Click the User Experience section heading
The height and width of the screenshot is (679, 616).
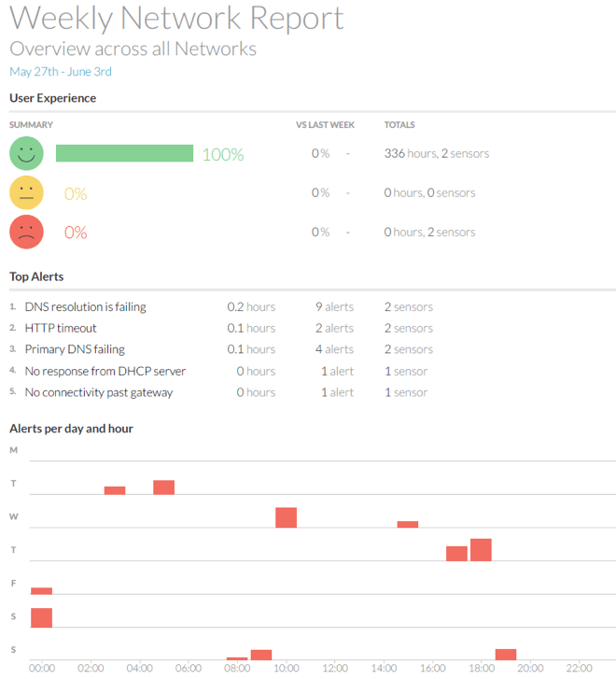(x=52, y=98)
